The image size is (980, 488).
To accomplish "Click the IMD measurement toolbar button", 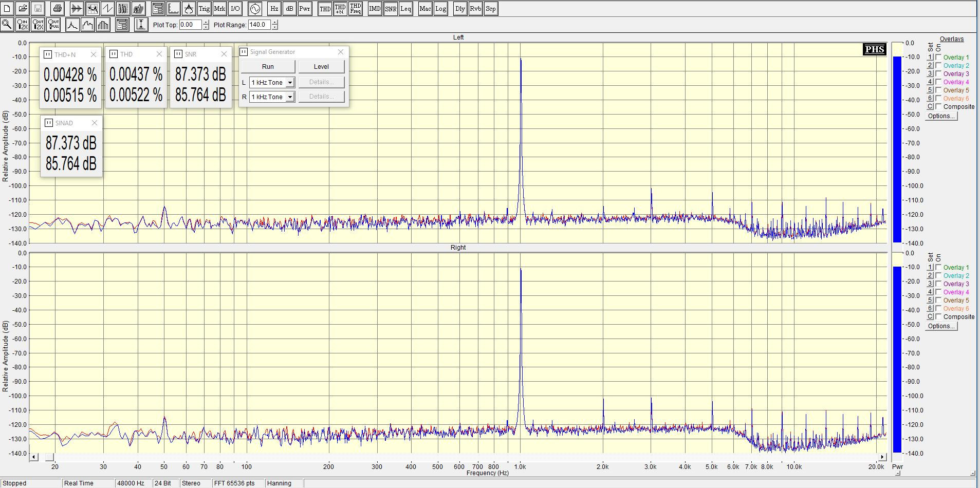I will pyautogui.click(x=375, y=9).
